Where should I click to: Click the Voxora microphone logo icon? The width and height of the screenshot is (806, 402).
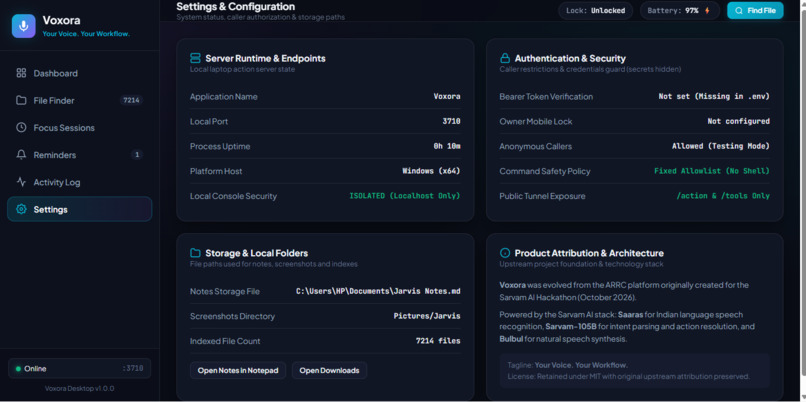[24, 26]
